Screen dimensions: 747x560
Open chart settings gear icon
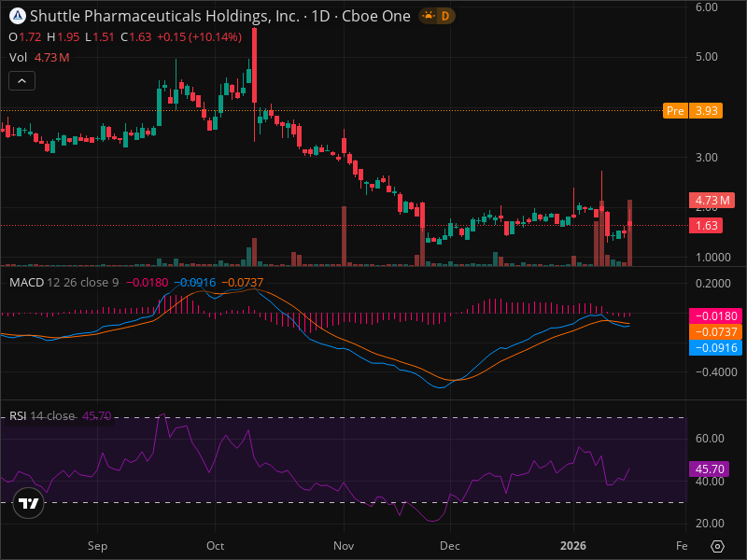click(717, 546)
